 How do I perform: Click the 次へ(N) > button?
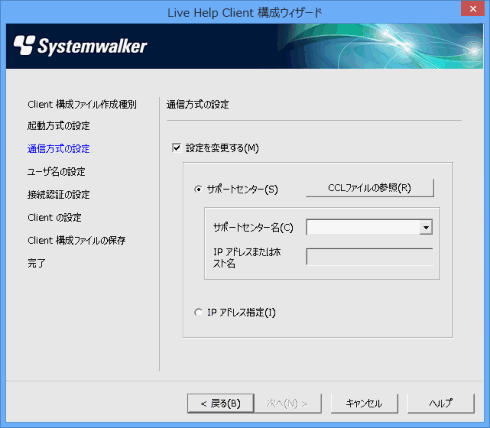[x=287, y=403]
